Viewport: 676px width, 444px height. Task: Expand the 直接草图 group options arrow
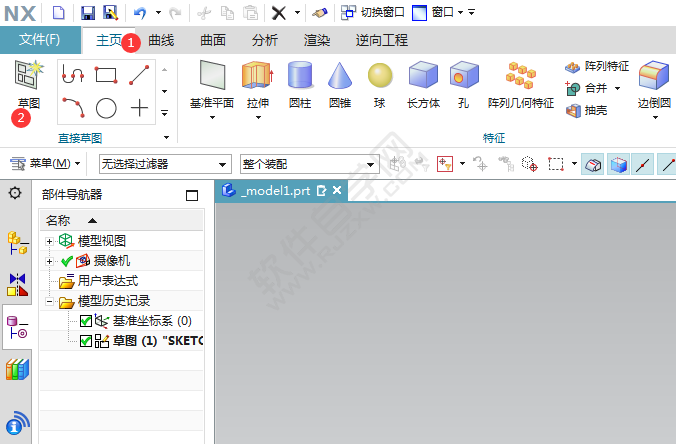(x=166, y=138)
